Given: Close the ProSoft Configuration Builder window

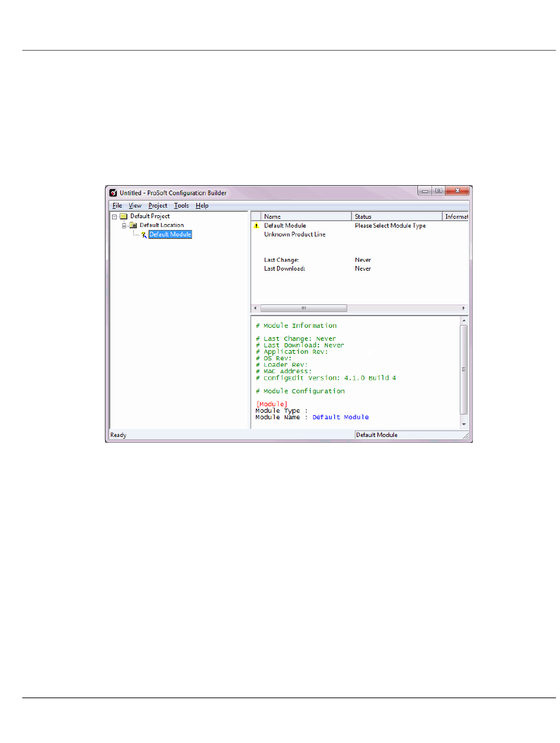Looking at the screenshot, I should pos(457,191).
